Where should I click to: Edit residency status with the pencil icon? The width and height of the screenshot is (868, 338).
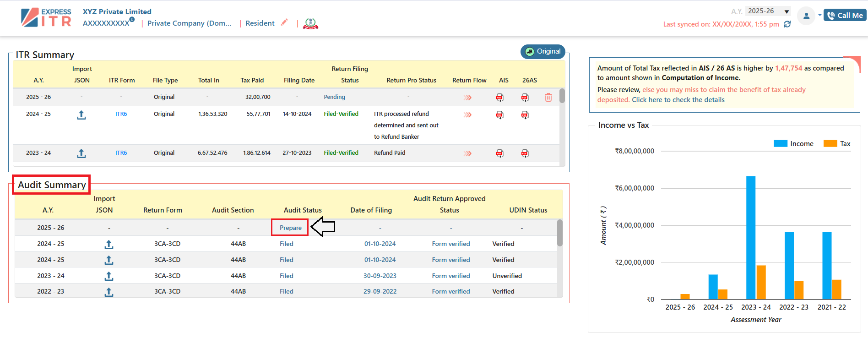284,22
